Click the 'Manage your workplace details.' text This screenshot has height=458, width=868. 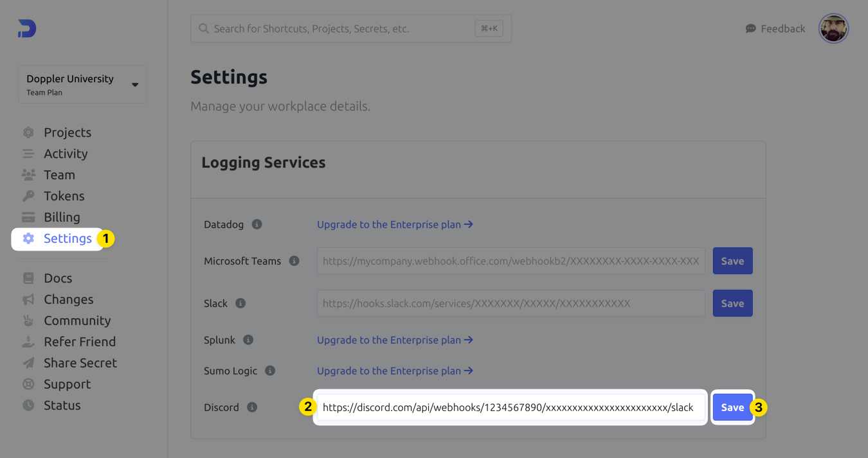(280, 106)
